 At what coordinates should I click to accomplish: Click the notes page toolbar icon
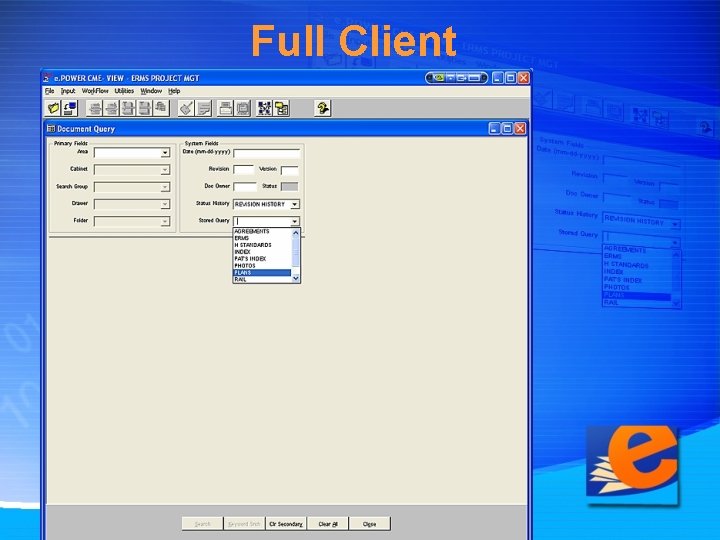tap(203, 108)
